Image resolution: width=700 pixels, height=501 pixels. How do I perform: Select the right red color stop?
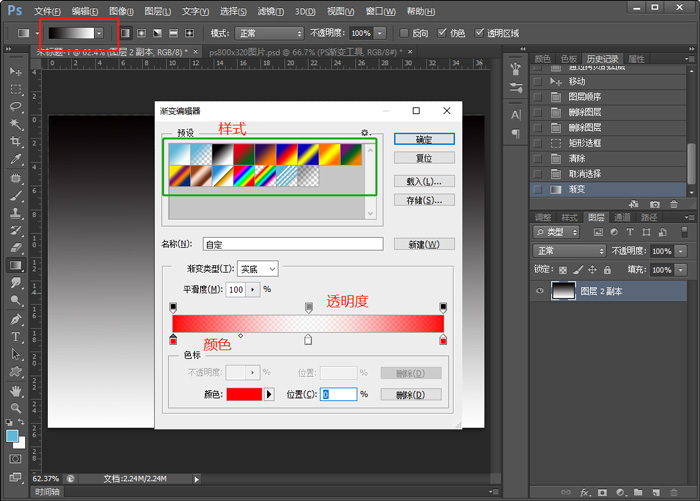(443, 339)
